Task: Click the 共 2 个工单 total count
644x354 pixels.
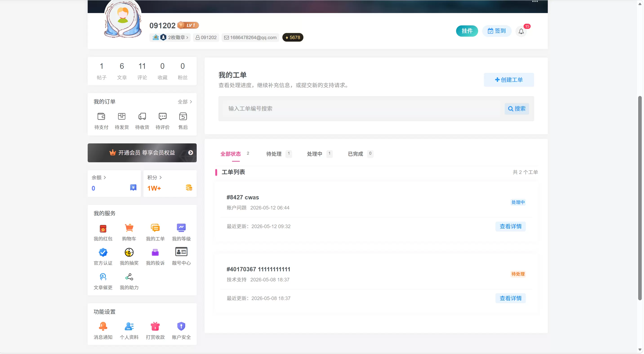Action: click(x=526, y=172)
